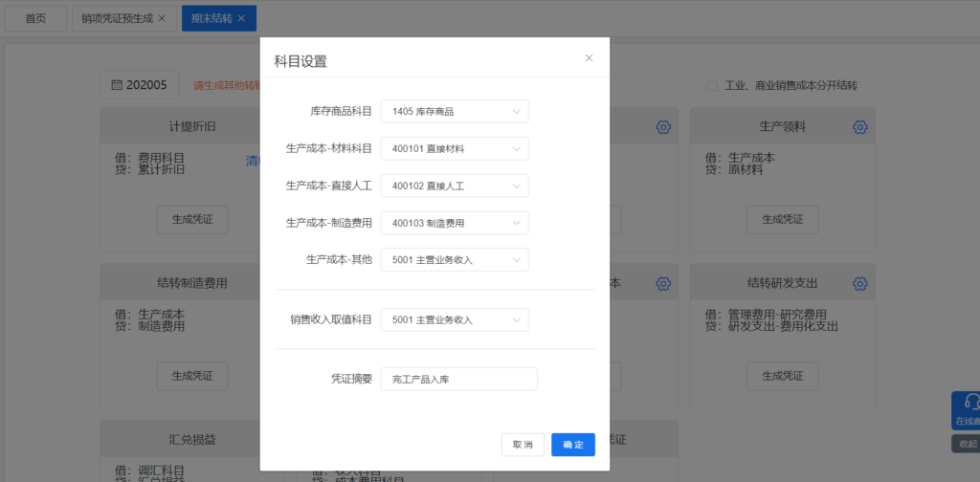The height and width of the screenshot is (482, 980).
Task: Click 生成凭证 in 结转研发支出 card
Action: [x=783, y=376]
